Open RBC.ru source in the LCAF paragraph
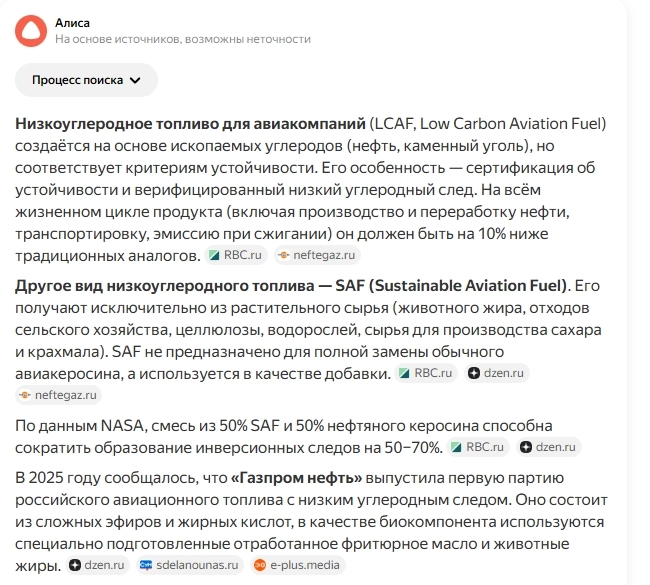Screen dimensions: 650x585 click(x=235, y=255)
